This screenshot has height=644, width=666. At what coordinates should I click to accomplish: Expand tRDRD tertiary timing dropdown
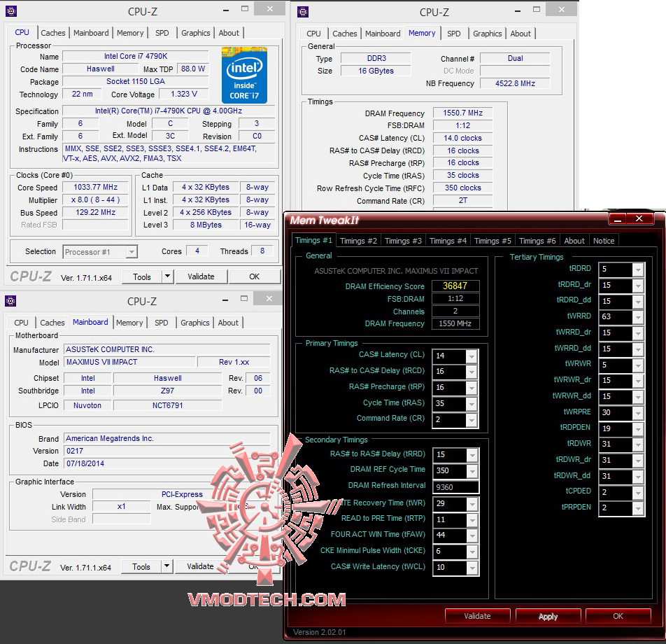coord(638,270)
